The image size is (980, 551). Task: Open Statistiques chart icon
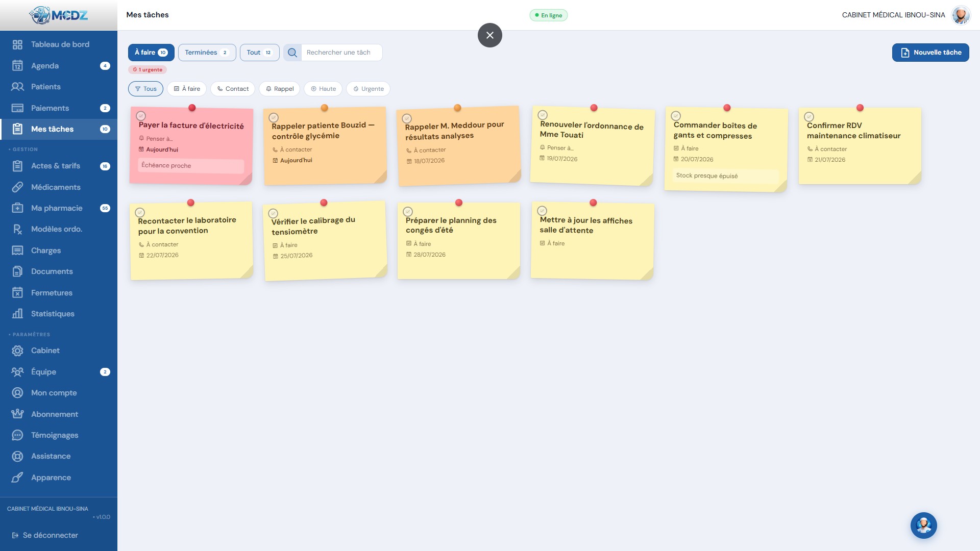coord(17,314)
